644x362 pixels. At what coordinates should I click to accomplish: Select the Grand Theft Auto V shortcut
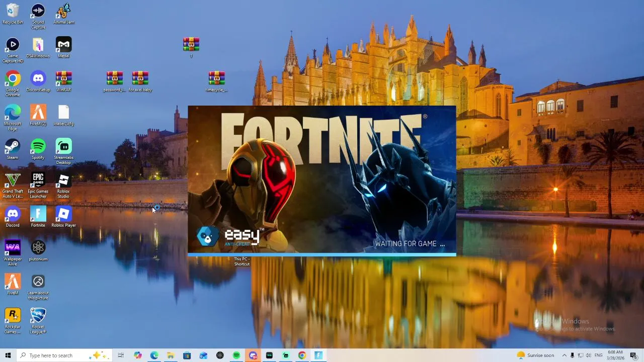(13, 185)
